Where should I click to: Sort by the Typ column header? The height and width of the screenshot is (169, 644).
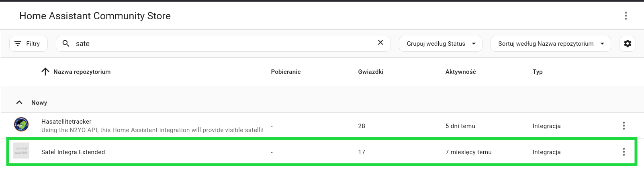538,72
